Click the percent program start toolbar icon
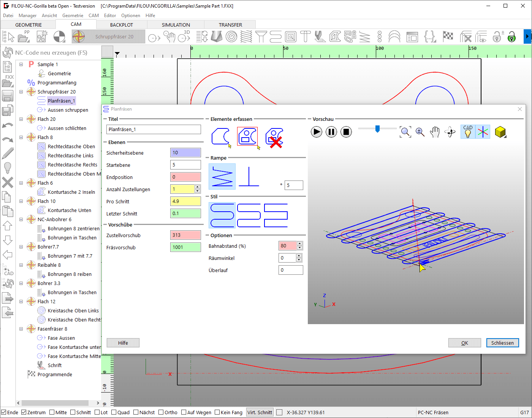This screenshot has height=418, width=532. [41, 37]
